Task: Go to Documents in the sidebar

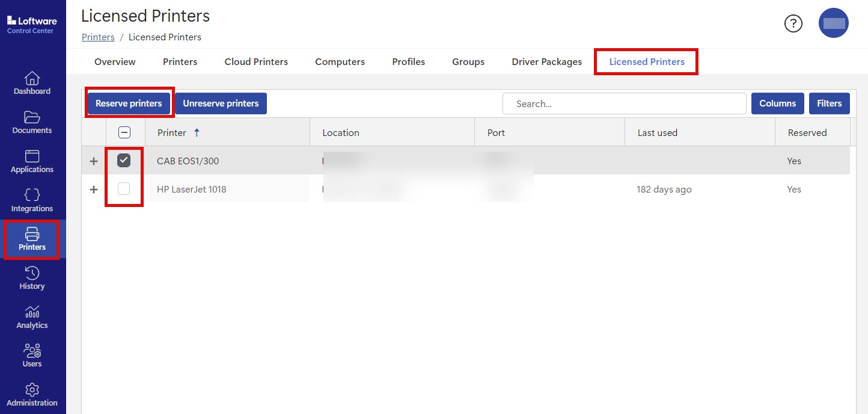Action: pos(32,123)
